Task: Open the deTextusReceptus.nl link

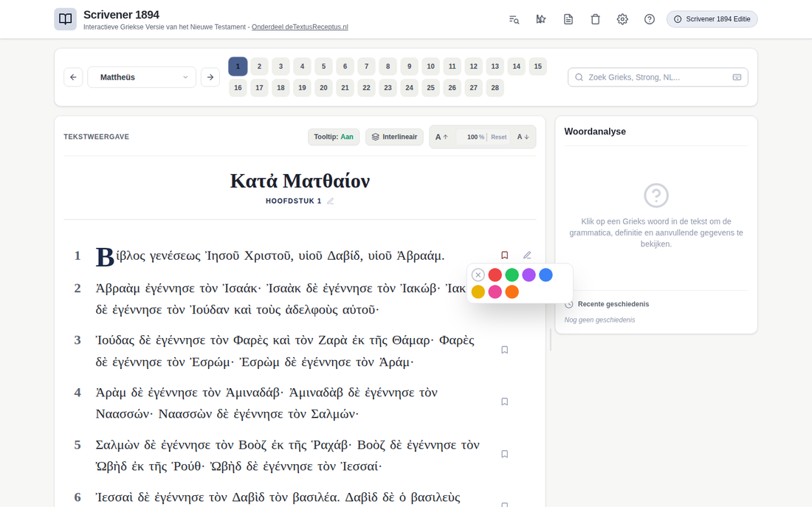Action: coord(300,27)
